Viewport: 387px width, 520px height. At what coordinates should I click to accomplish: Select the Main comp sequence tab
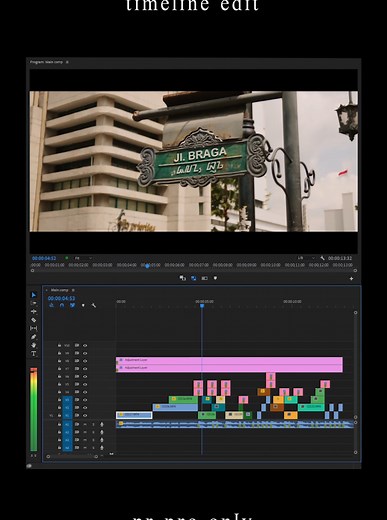pyautogui.click(x=59, y=290)
